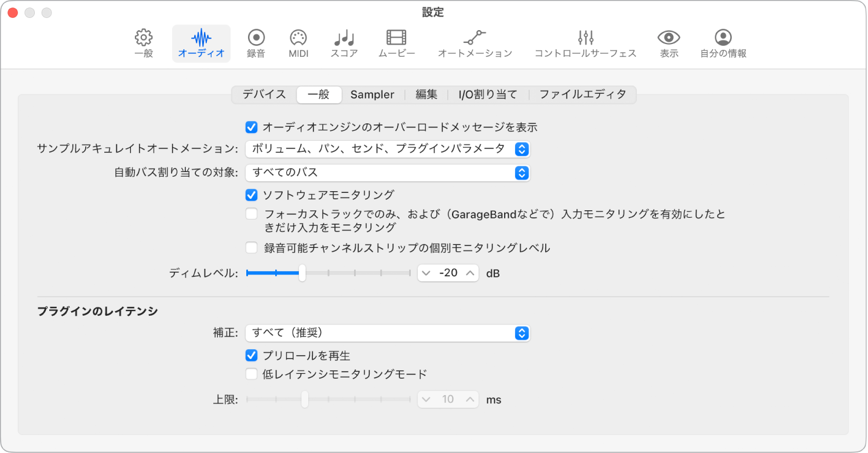Open the 自動バス割り当ての対象 pop-up menu
Screen dimensions: 868x453
point(388,173)
